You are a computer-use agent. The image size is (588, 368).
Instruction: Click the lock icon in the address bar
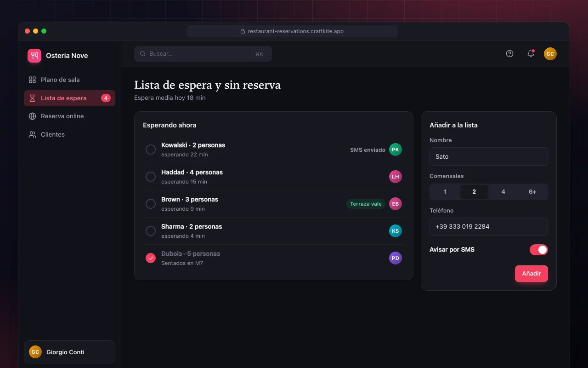click(x=243, y=31)
